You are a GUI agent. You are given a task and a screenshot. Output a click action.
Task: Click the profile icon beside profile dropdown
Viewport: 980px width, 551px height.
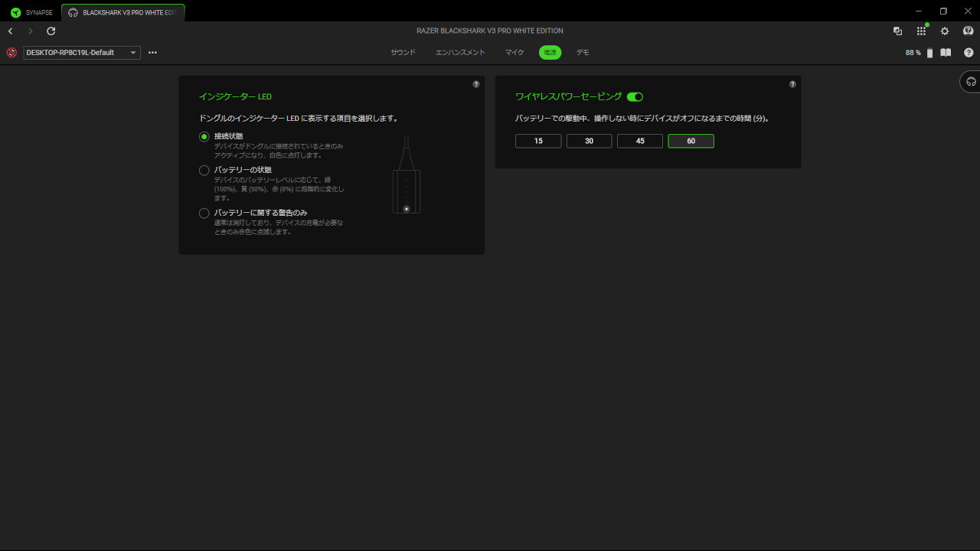pos(11,53)
